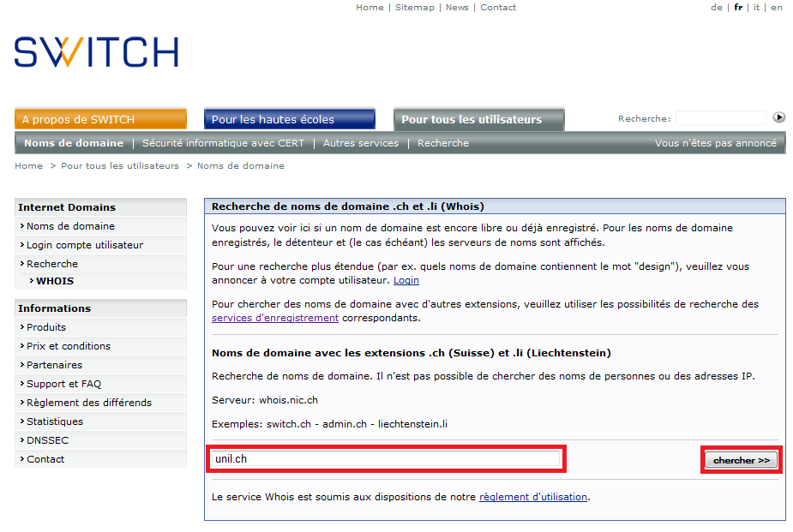Open 'Prix et conditions' in sidebar
This screenshot has height=532, width=793.
100,346
